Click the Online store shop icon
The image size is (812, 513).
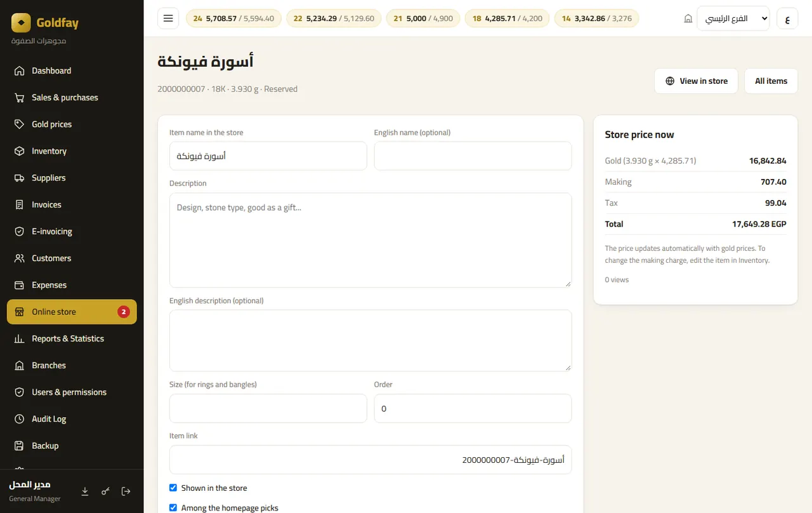point(20,312)
